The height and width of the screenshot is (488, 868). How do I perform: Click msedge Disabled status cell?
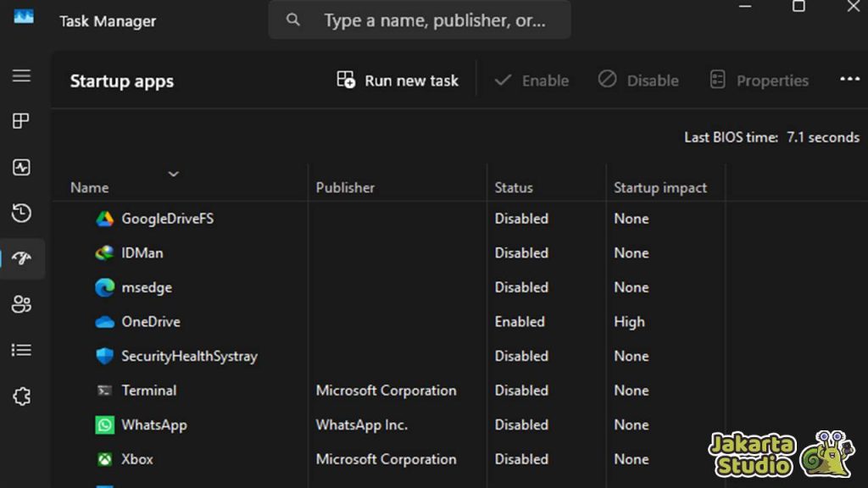521,288
